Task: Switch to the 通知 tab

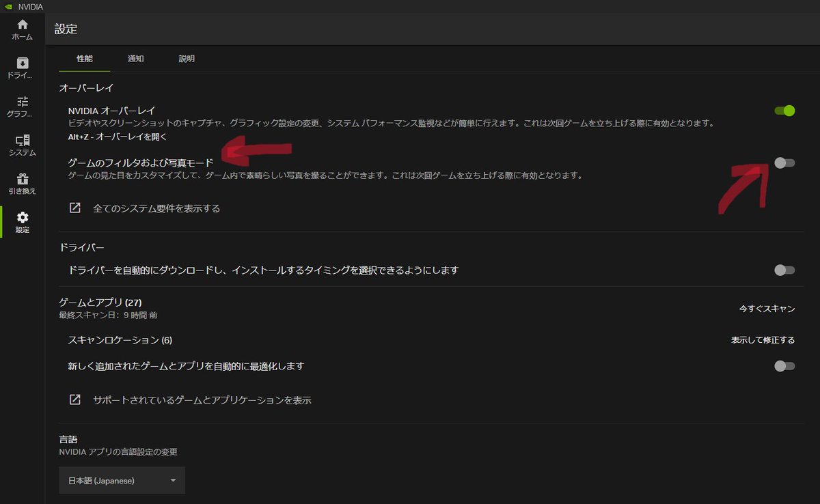Action: tap(135, 59)
